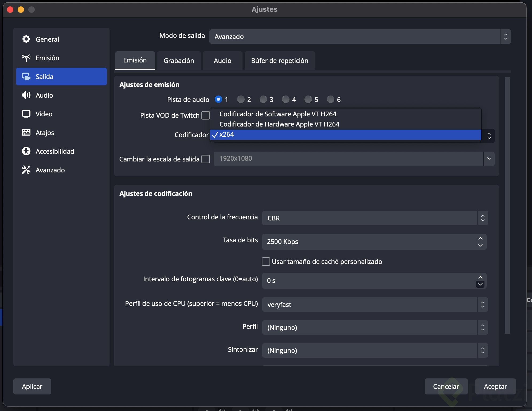This screenshot has height=411, width=532.
Task: Switch to the Grabación tab
Action: [179, 61]
